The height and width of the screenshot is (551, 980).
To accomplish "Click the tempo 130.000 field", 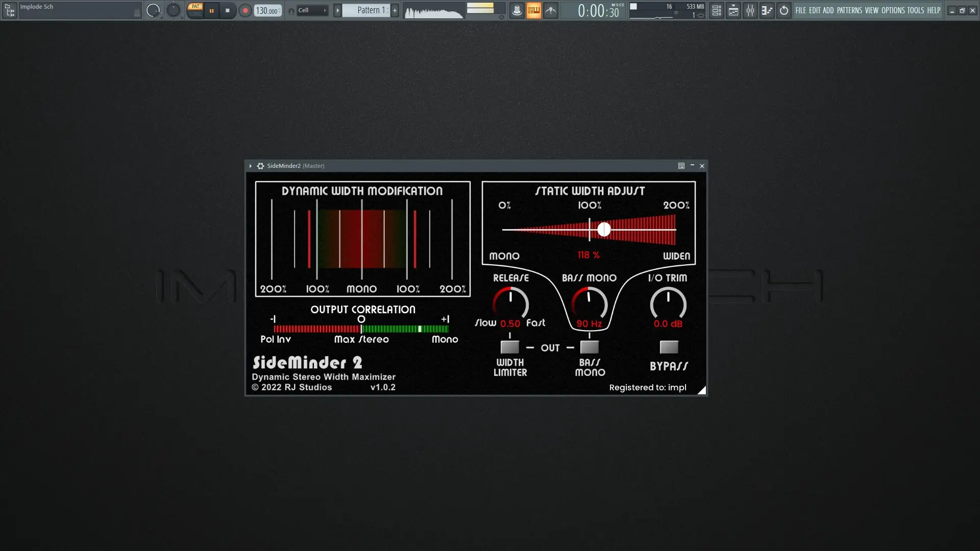I will click(x=267, y=11).
